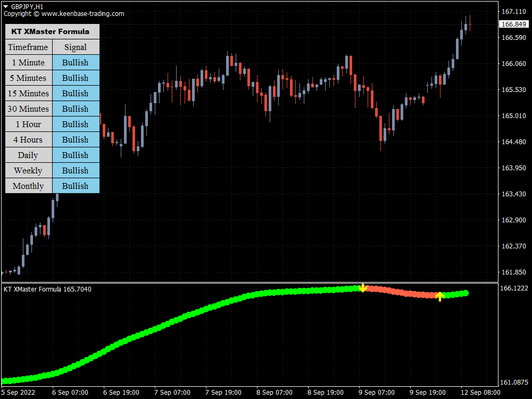This screenshot has width=532, height=399.
Task: Click the Daily timeframe cell
Action: (x=29, y=155)
